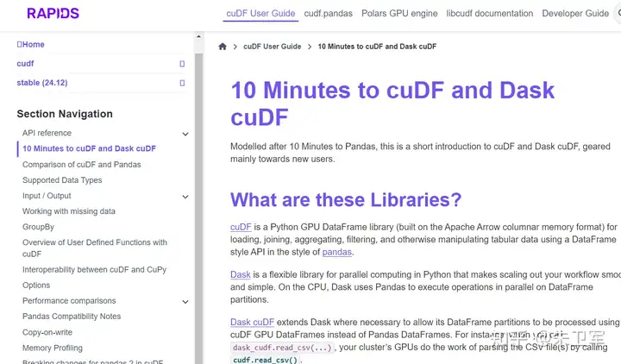621x364 pixels.
Task: Open the GroupBy page
Action: (38, 227)
